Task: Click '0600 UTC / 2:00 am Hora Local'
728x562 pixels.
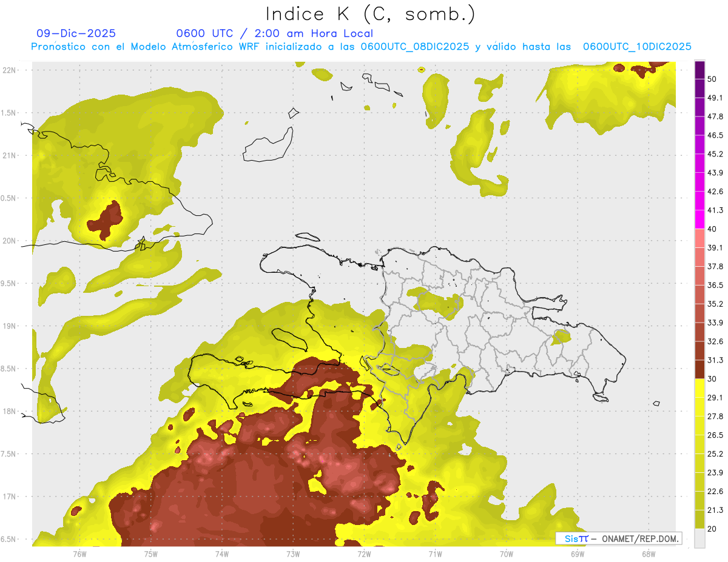Action: point(274,33)
